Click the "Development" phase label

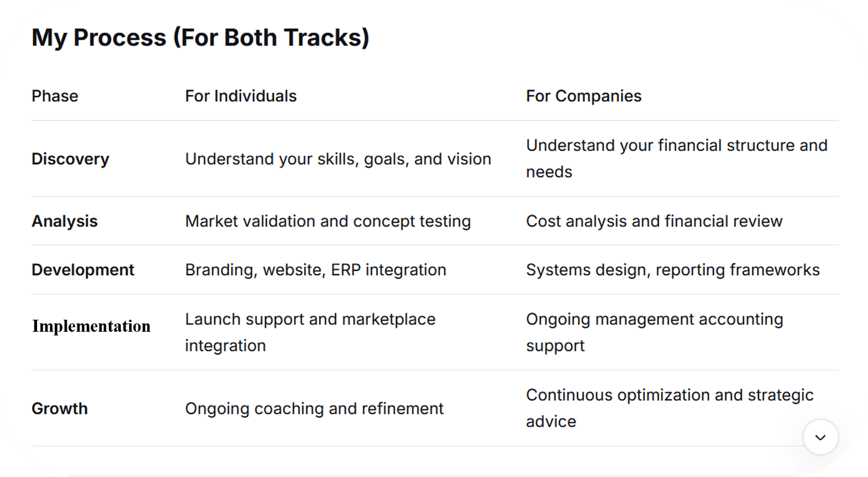point(83,270)
